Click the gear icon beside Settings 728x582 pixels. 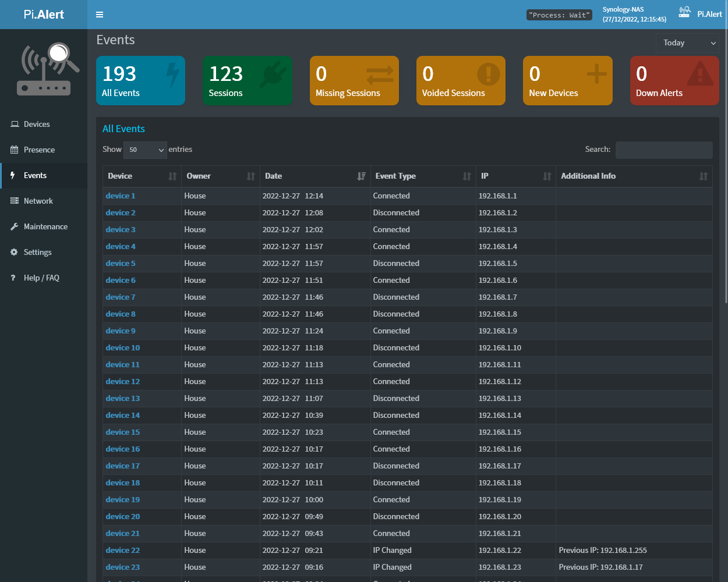tap(15, 252)
